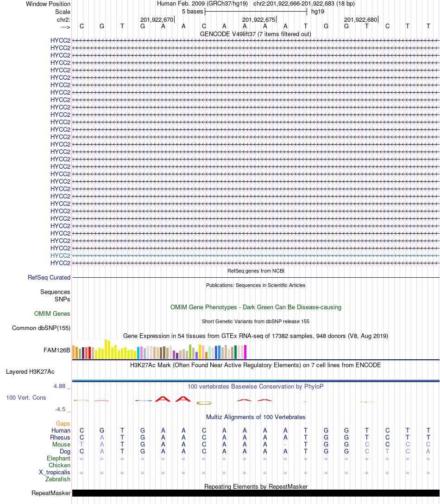
Task: Click the 201,922,680 ruler position marker
Action: click(361, 19)
